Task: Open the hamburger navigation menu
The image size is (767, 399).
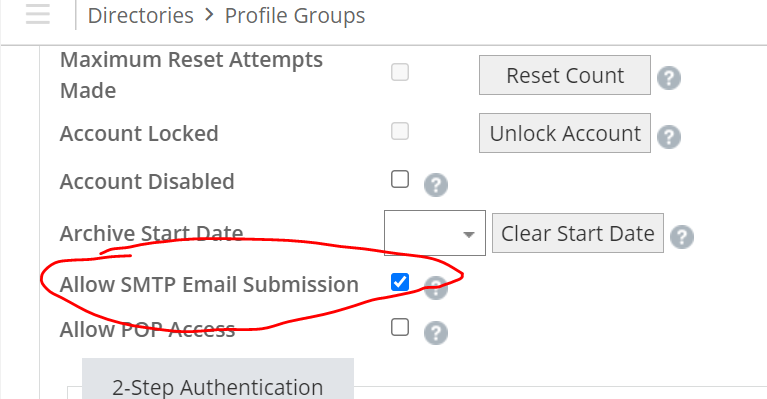Action: point(38,14)
